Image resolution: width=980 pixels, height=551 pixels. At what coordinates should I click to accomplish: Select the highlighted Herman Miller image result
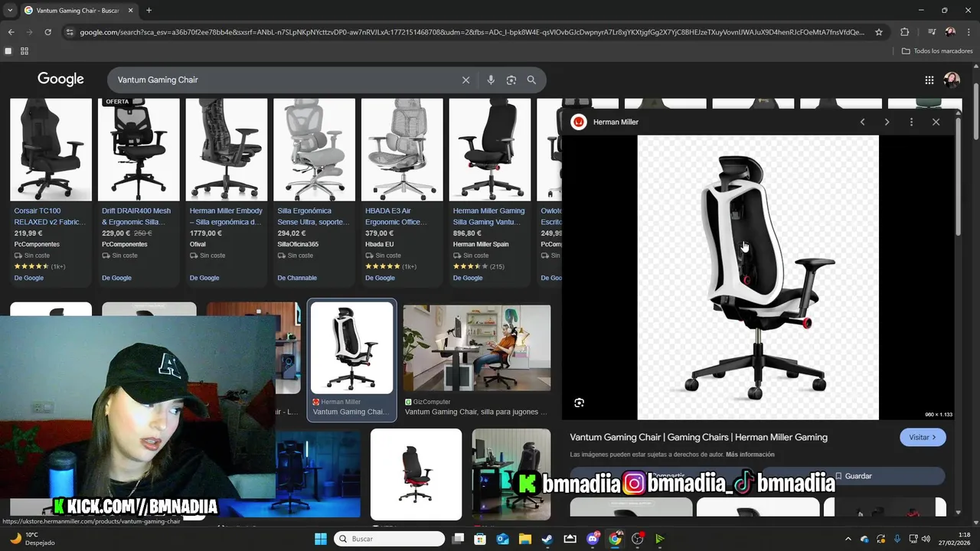352,360
